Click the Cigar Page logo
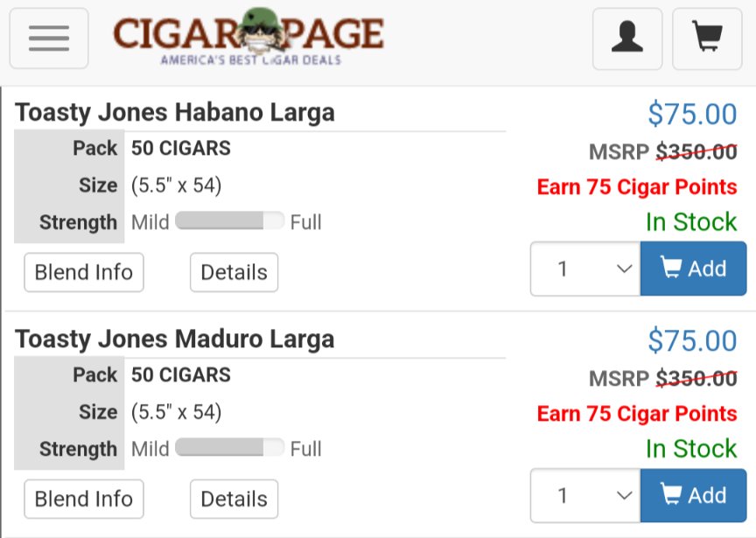Viewport: 756px width, 538px height. pos(248,38)
